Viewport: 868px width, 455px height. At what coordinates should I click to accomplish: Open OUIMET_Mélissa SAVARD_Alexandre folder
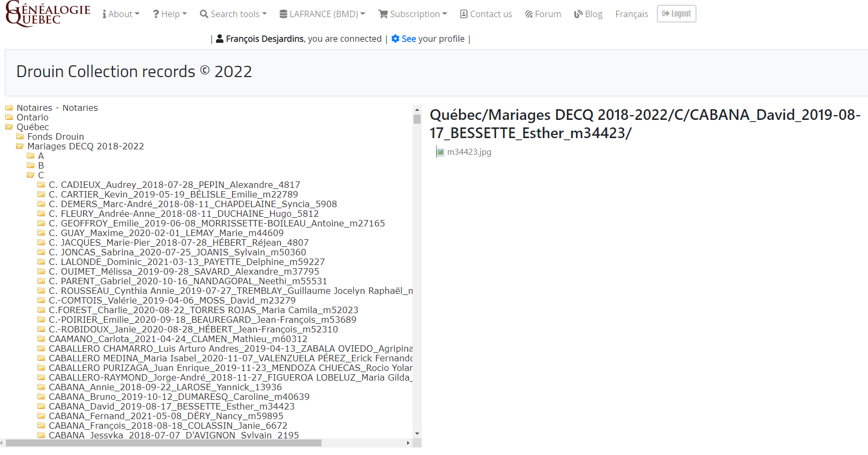(184, 271)
